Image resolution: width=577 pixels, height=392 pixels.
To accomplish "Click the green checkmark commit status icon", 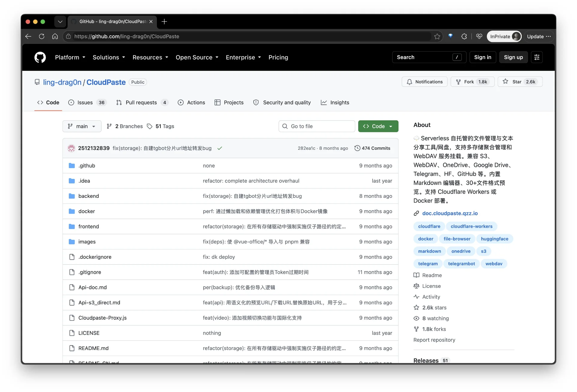I will click(x=220, y=148).
